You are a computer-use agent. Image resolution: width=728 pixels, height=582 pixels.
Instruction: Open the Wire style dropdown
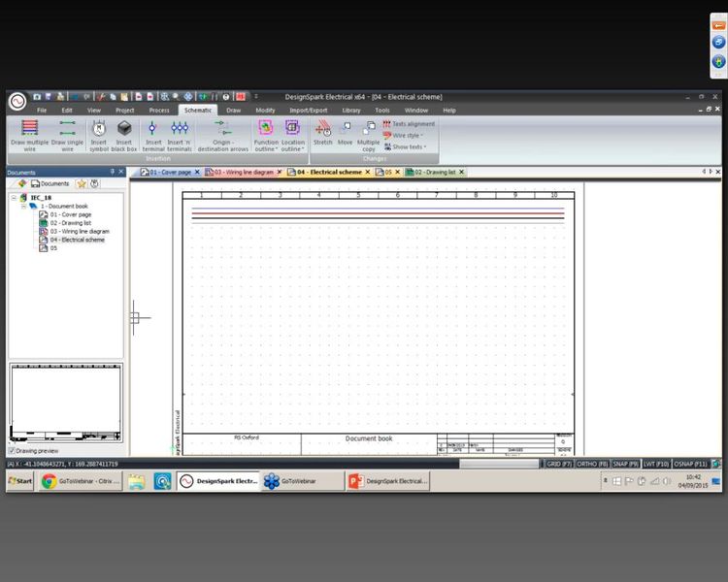404,136
